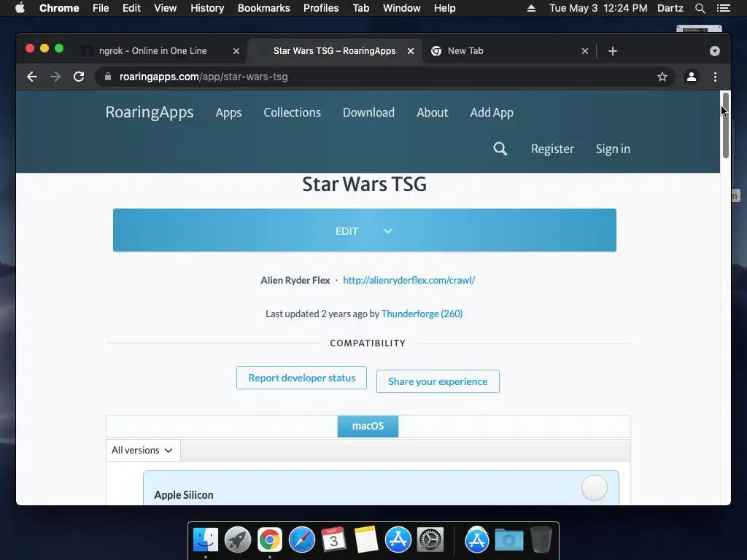Open the Downloads folder in Dock

(508, 540)
